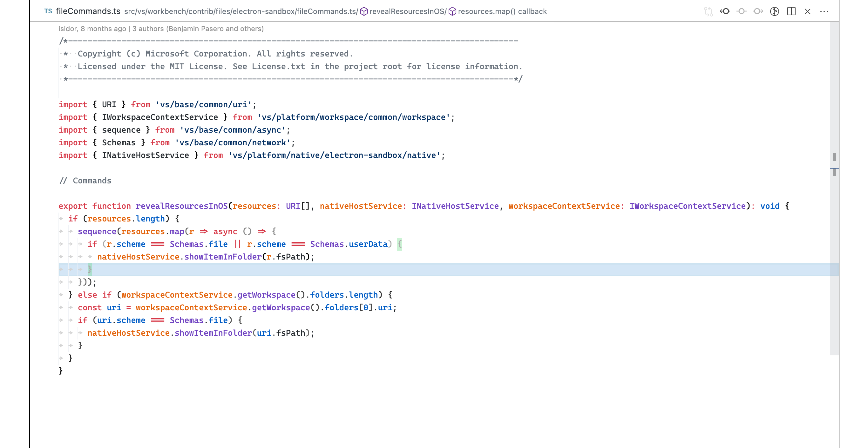Click the symbol cube icon before revealResourcesInOS
The image size is (868, 448).
(364, 11)
